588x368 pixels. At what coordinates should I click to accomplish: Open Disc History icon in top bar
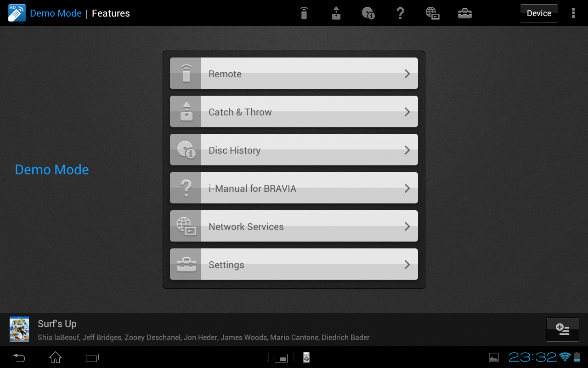tap(368, 13)
